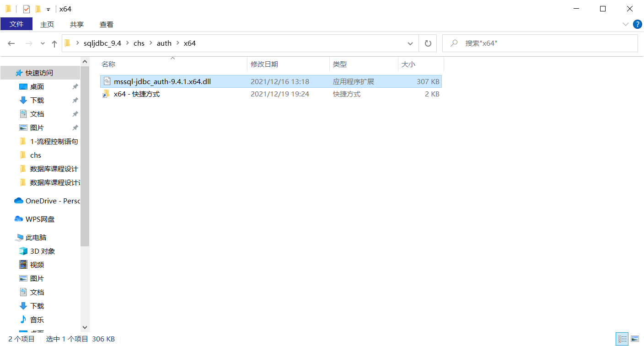Open the recent locations dropdown arrow

(43, 43)
